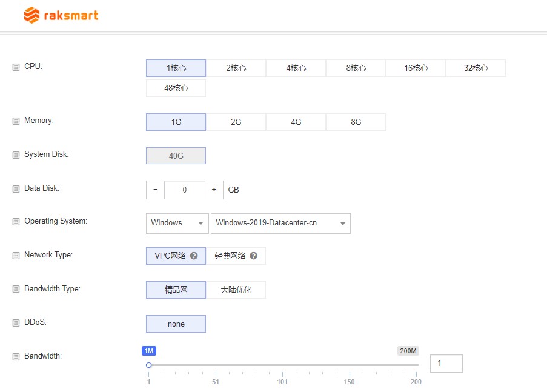547x392 pixels.
Task: Click the list icon beside Operating System
Action: 16,222
